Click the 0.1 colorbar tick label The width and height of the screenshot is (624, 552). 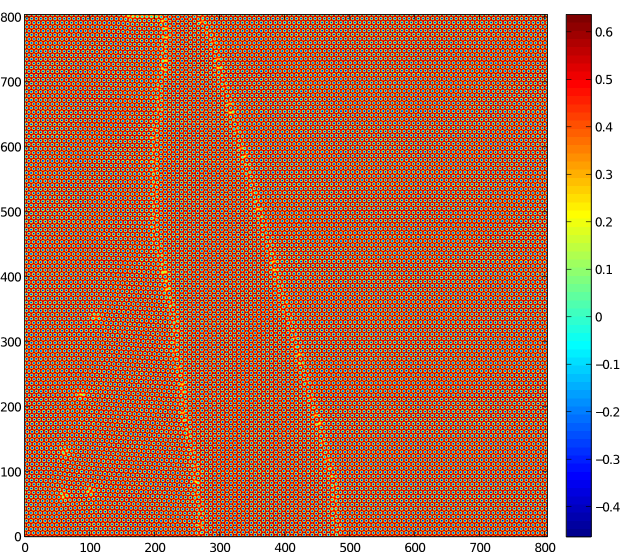[604, 269]
